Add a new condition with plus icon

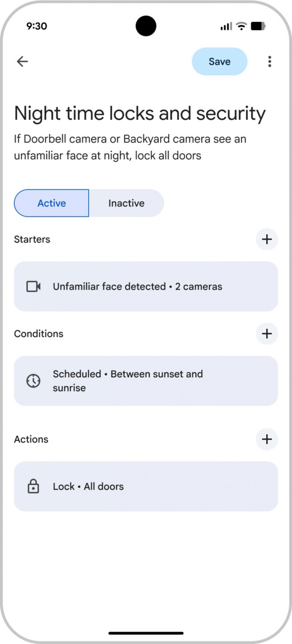click(x=267, y=334)
